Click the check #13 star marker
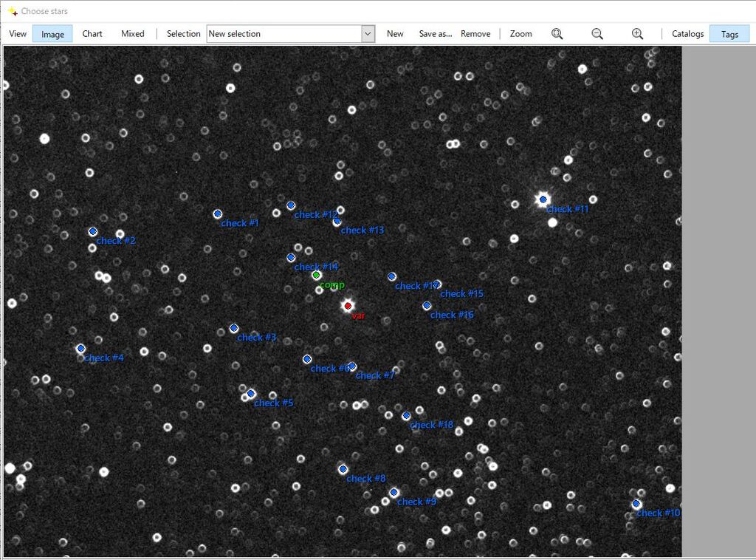Image resolution: width=756 pixels, height=560 pixels. pyautogui.click(x=337, y=222)
